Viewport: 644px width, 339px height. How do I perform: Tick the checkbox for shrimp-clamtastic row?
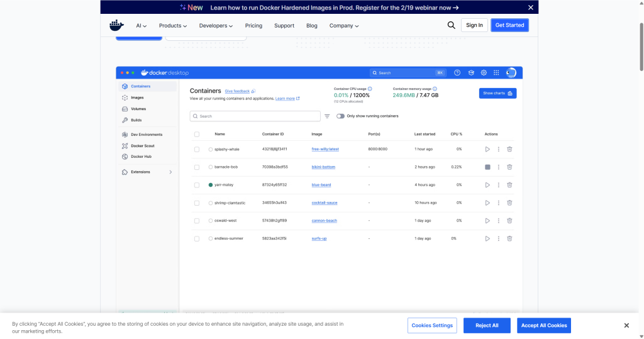(x=197, y=203)
